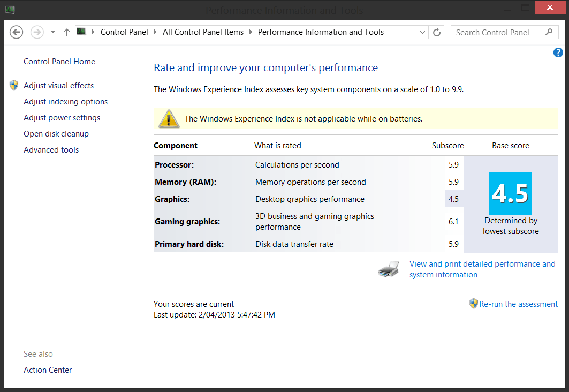Open Action Center under See also
569x392 pixels.
48,370
